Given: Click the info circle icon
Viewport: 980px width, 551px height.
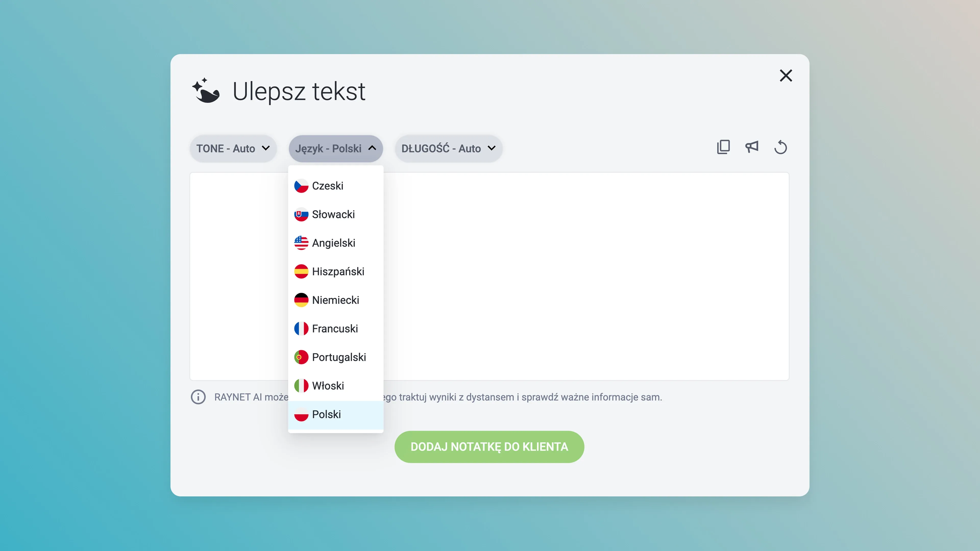Looking at the screenshot, I should (198, 397).
